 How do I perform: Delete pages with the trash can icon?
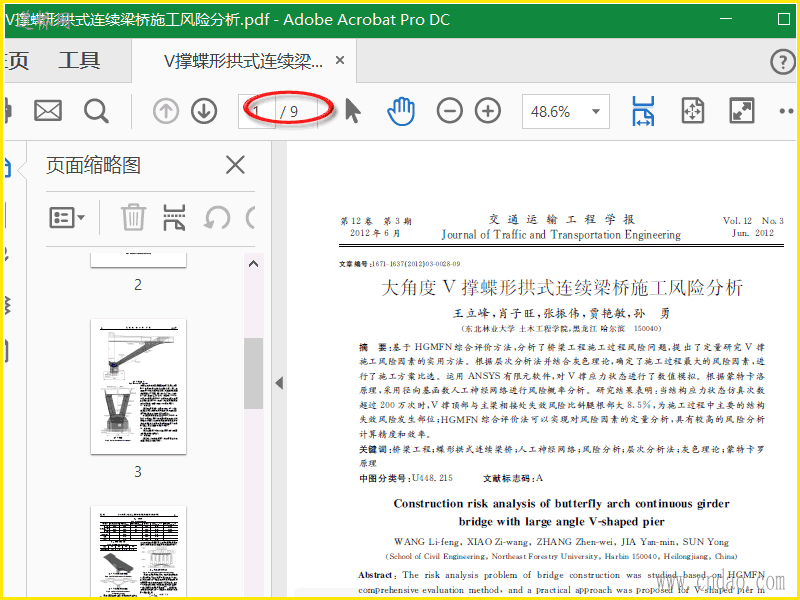pyautogui.click(x=133, y=217)
